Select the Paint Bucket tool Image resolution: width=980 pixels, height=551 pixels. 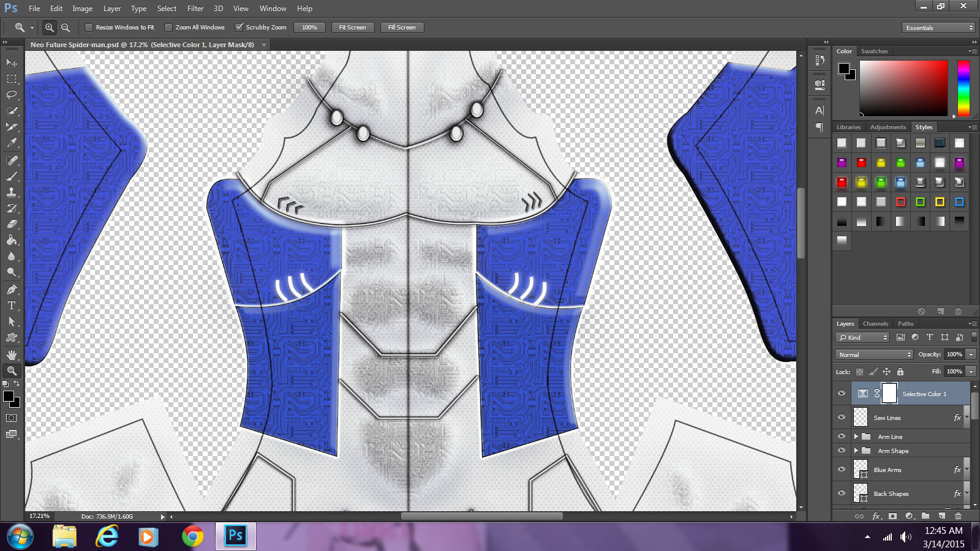12,240
